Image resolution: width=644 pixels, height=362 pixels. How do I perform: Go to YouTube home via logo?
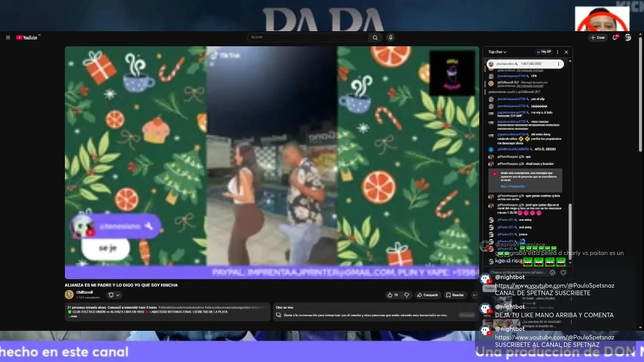click(x=28, y=37)
